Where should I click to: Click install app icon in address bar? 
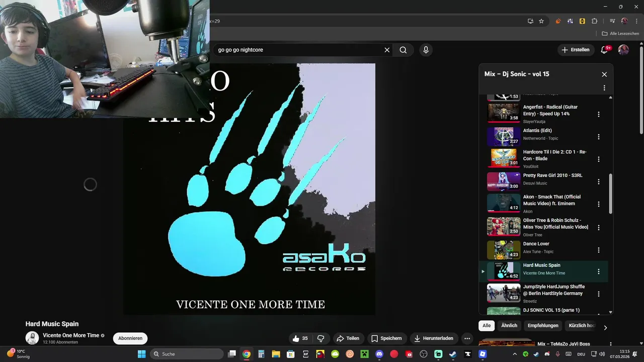point(530,21)
